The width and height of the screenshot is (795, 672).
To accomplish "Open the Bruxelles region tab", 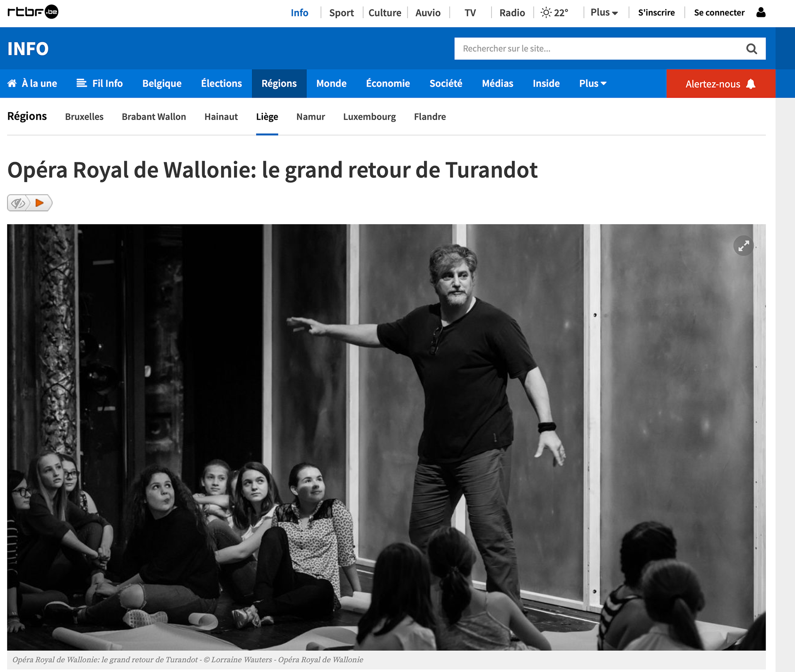I will [x=84, y=117].
